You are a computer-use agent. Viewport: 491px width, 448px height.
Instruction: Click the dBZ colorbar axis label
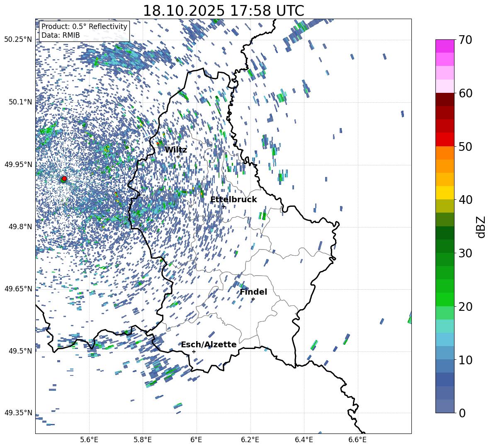[x=481, y=227]
